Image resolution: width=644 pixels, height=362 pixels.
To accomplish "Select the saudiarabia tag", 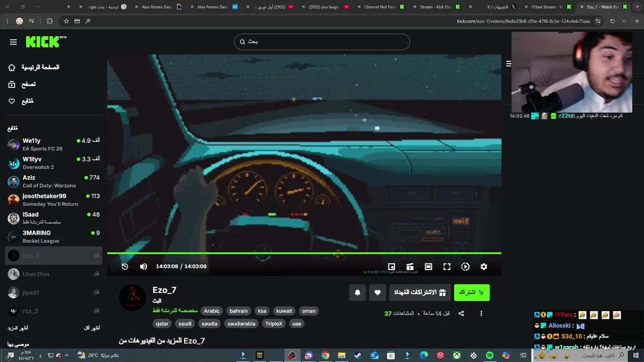I will coord(242,324).
